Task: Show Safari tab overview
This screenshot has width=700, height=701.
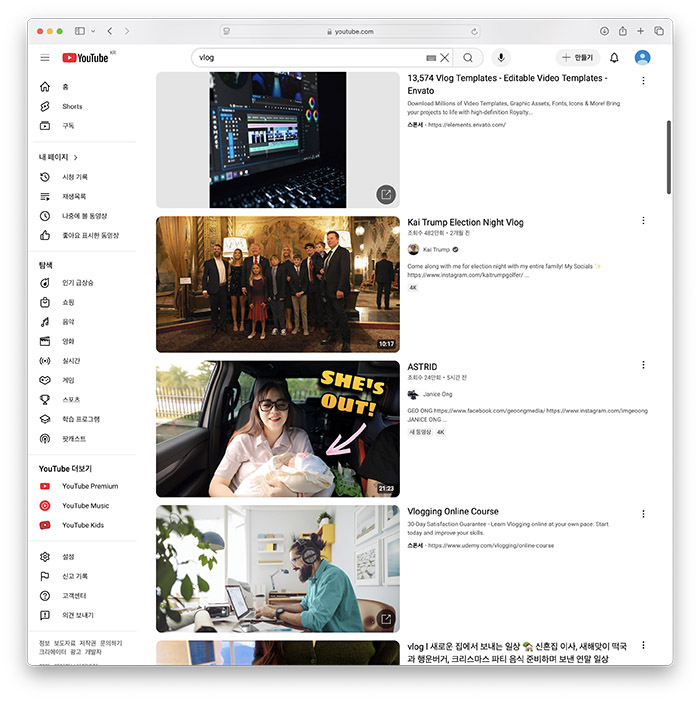Action: click(x=659, y=31)
